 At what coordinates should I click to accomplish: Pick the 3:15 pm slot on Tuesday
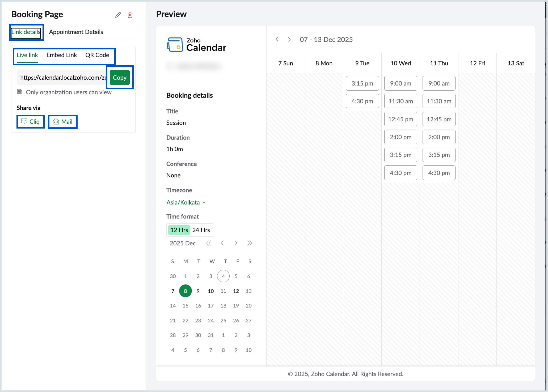(362, 83)
